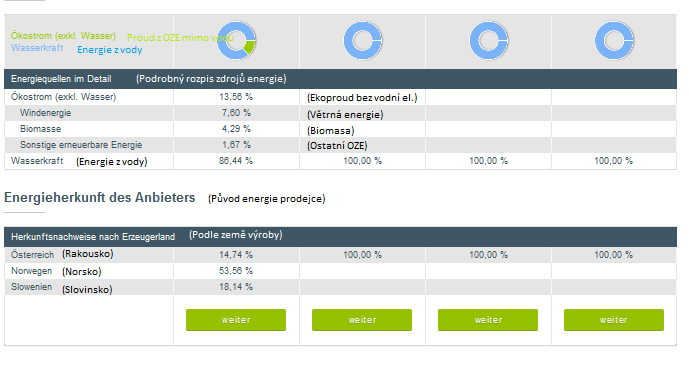Click the Norwegen 53,56 % value
This screenshot has width=689, height=374.
(236, 271)
